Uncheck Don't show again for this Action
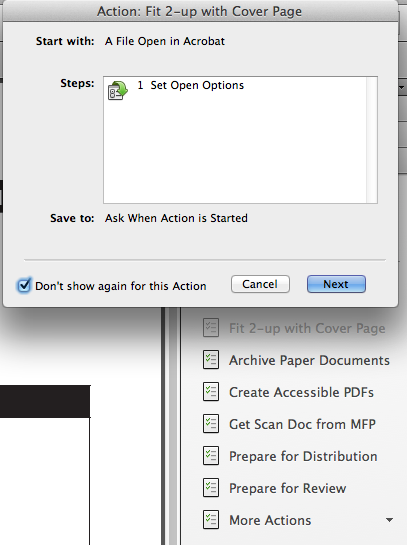407x545 pixels. [x=24, y=285]
